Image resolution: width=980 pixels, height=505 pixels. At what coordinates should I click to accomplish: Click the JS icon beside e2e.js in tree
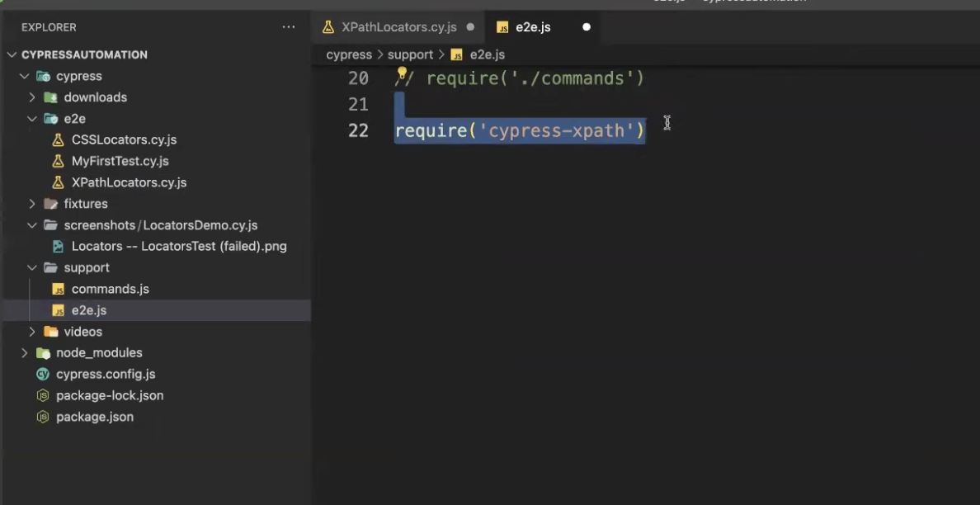click(x=58, y=310)
